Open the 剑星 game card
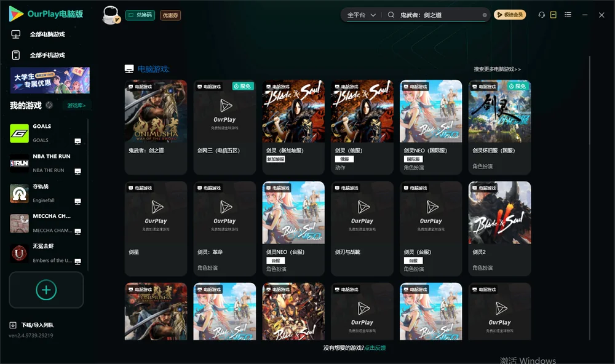 click(156, 229)
